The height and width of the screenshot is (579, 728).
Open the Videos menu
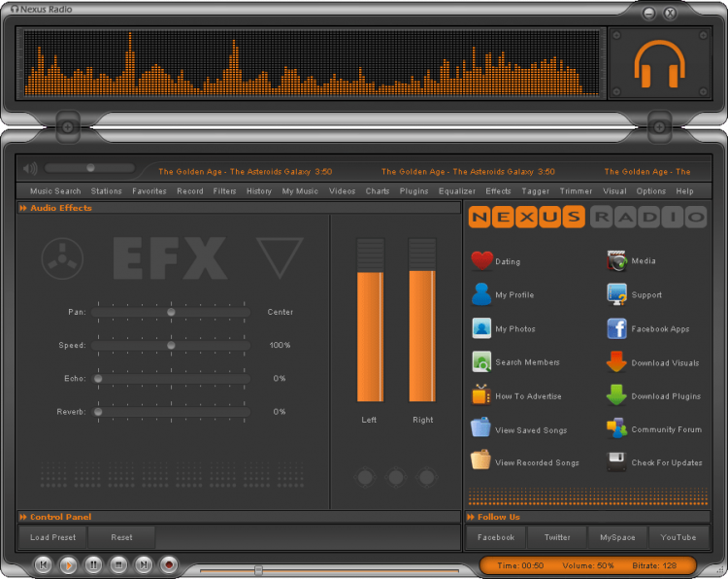[x=343, y=191]
